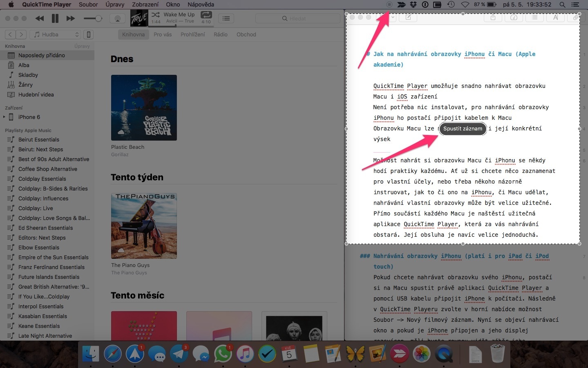Open font settings via the A icon
Screen dimensions: 588x368
click(555, 18)
